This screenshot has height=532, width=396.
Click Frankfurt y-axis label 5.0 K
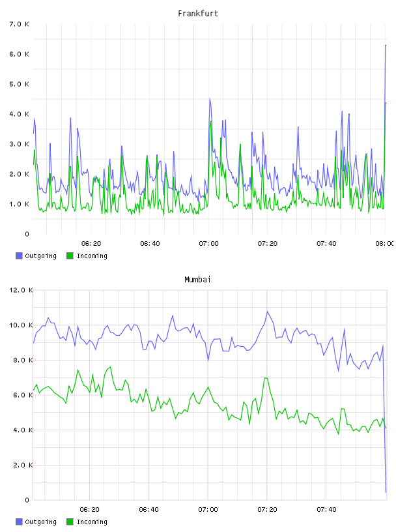(20, 84)
